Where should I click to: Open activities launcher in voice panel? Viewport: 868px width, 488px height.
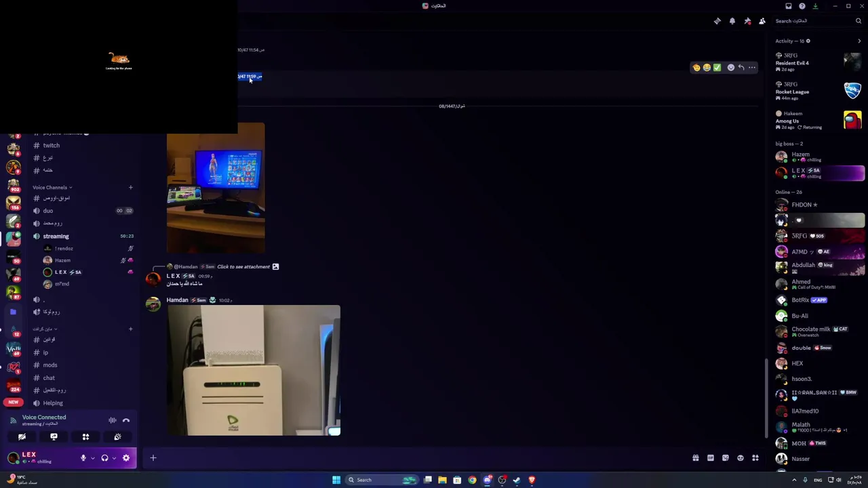(x=85, y=437)
